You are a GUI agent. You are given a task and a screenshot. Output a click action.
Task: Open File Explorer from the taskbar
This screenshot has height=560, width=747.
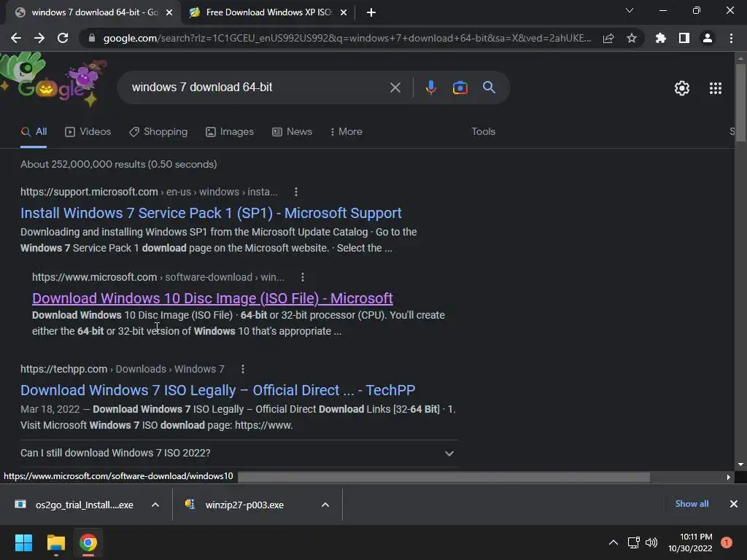click(x=55, y=542)
